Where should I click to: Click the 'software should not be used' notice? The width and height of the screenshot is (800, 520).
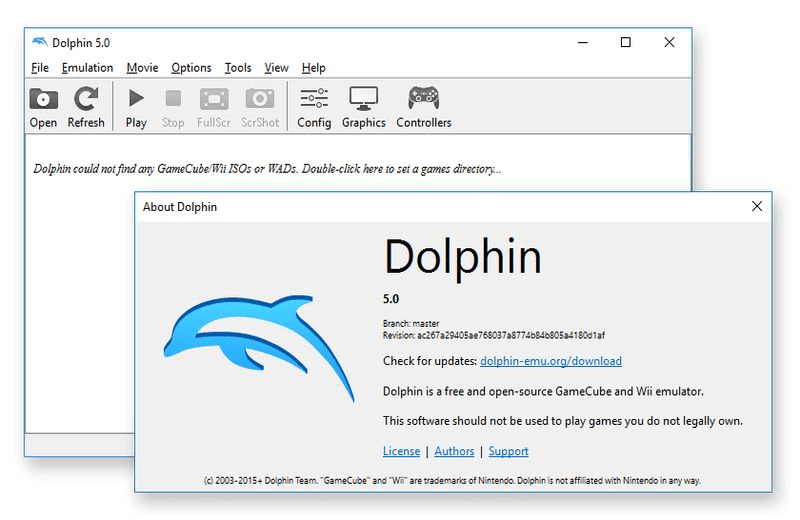(x=563, y=421)
